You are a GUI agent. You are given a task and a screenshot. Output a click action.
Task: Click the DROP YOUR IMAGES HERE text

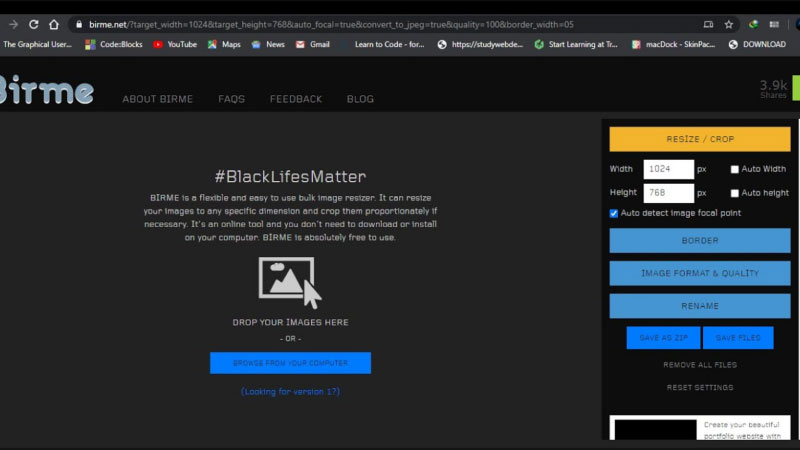tap(290, 322)
